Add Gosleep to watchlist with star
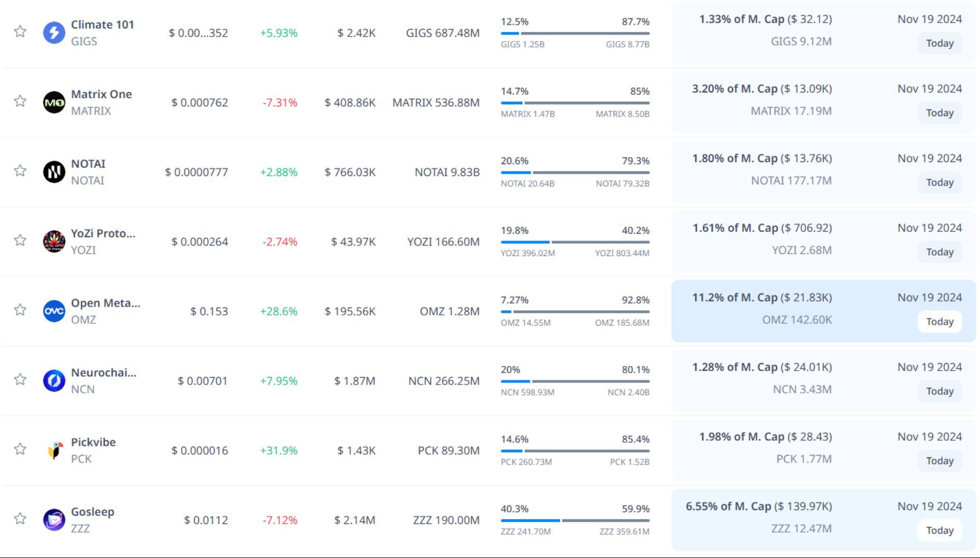The width and height of the screenshot is (980, 558). tap(20, 519)
